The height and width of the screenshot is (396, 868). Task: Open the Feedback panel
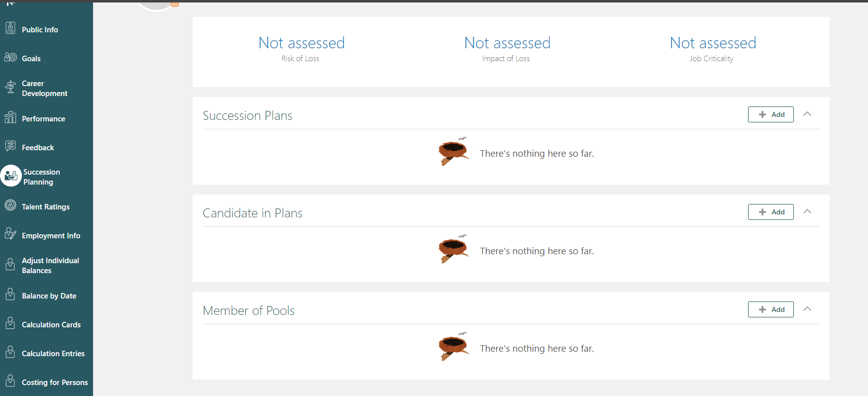(37, 147)
